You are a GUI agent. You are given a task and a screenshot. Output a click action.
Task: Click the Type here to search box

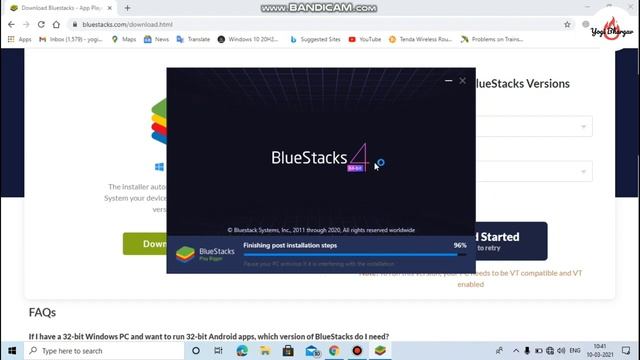(x=104, y=351)
